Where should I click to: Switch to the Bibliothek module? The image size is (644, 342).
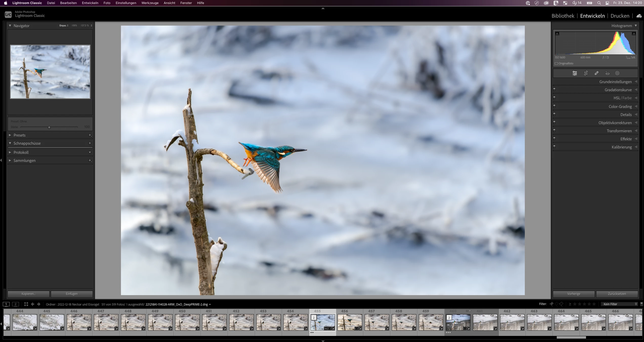[563, 16]
